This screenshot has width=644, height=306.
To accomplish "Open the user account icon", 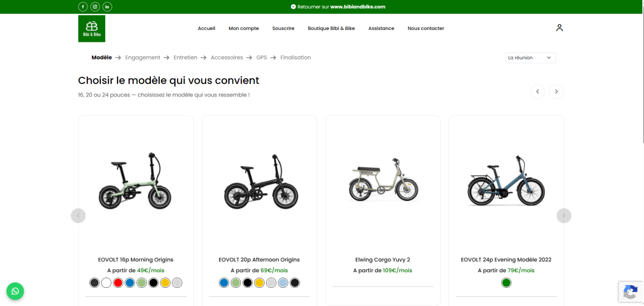I will click(559, 28).
